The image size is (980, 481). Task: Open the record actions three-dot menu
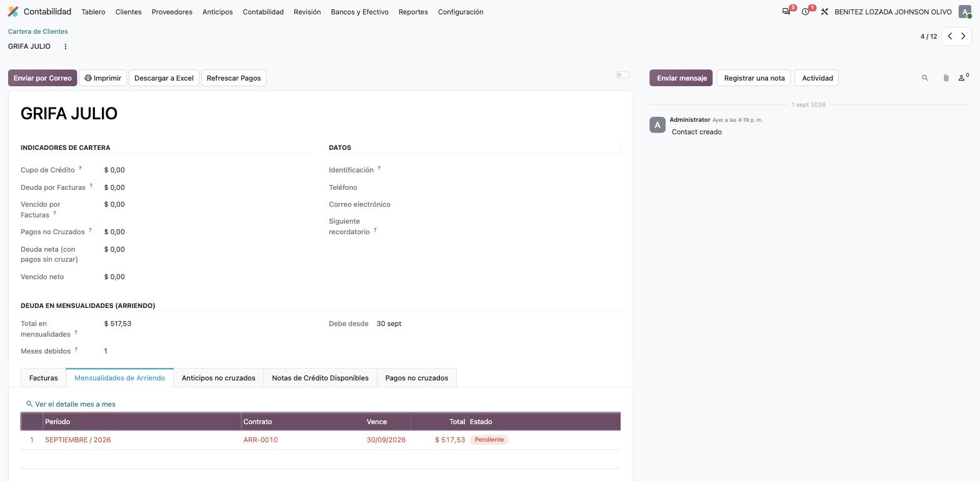point(65,46)
